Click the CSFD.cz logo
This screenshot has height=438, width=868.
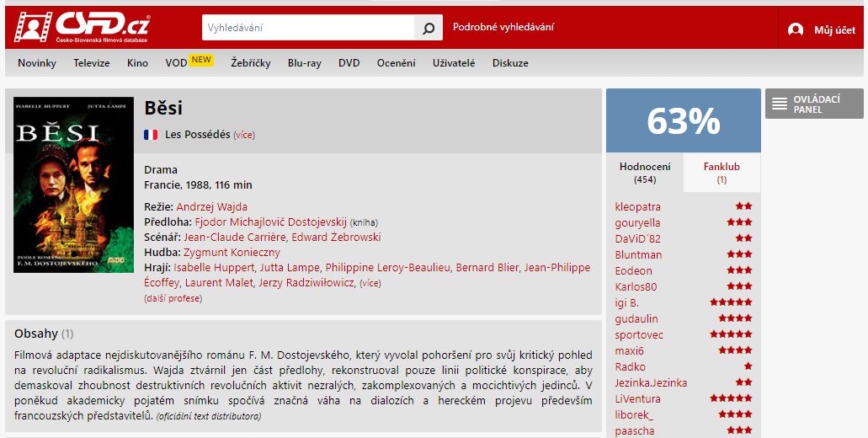tap(82, 27)
